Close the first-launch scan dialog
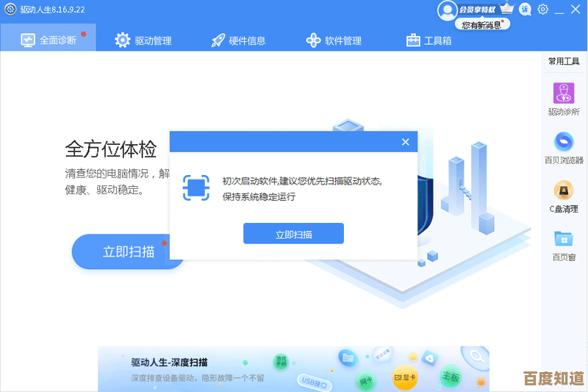588x392 pixels. point(405,142)
